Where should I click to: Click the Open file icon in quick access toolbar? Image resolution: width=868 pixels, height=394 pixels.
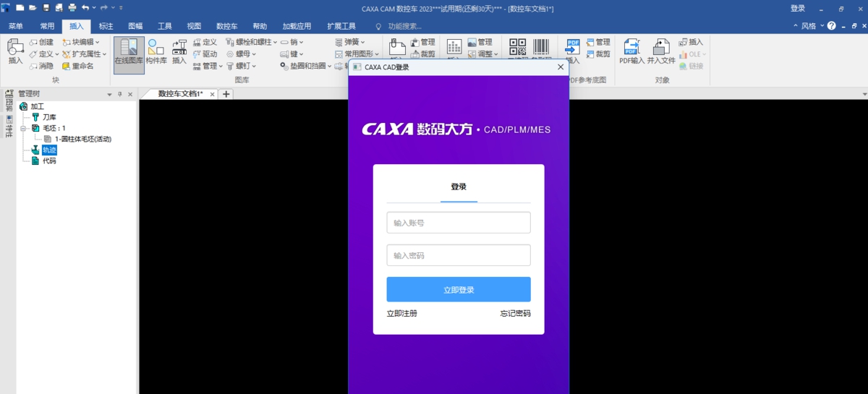click(33, 7)
